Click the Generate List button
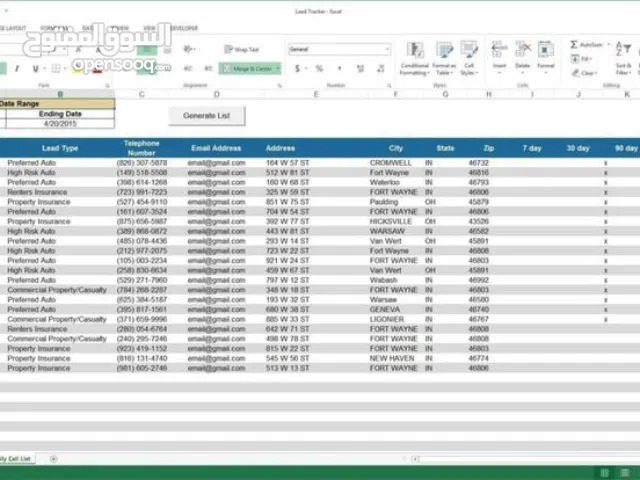This screenshot has width=640, height=480. 207,116
